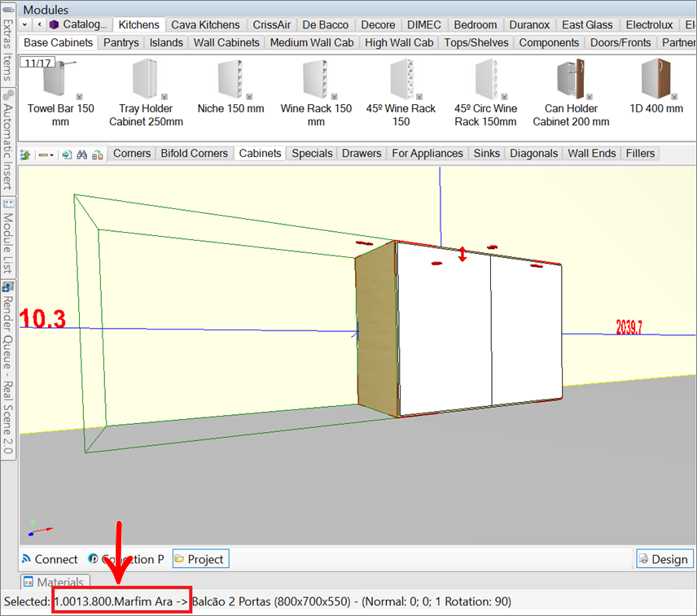The height and width of the screenshot is (616, 697).
Task: Switch to the Design view button
Action: [x=665, y=559]
